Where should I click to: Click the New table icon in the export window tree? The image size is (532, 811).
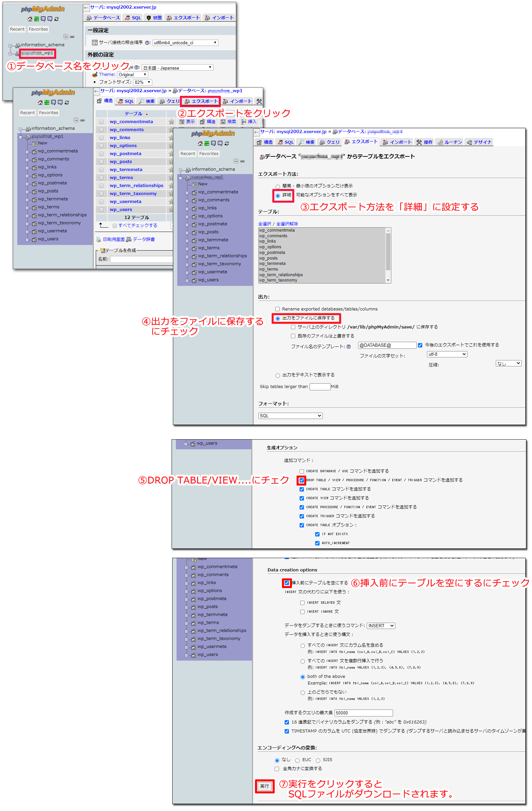point(195,184)
